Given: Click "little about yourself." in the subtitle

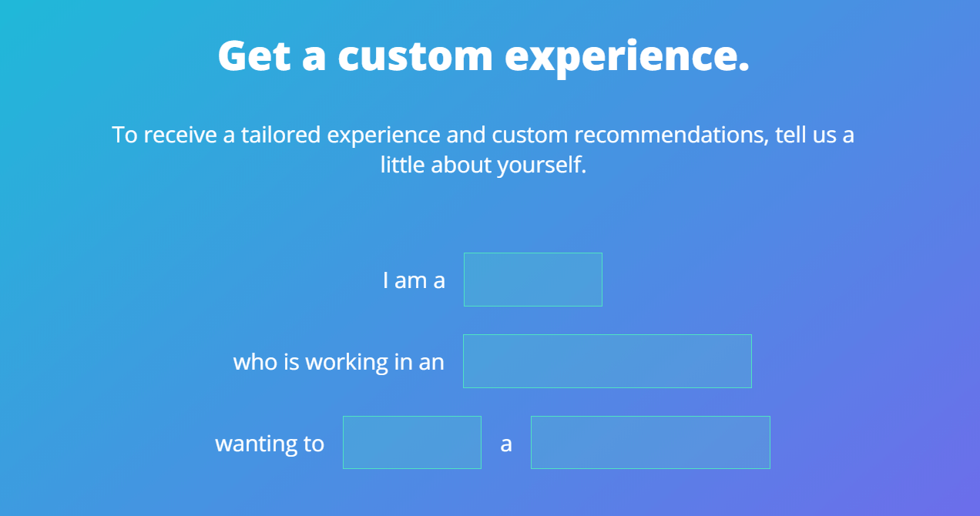Looking at the screenshot, I should (x=484, y=165).
